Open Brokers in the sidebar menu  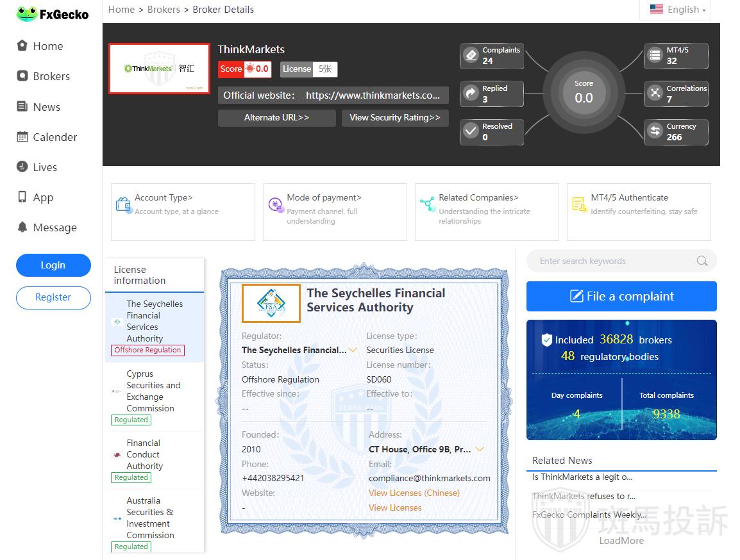[51, 76]
